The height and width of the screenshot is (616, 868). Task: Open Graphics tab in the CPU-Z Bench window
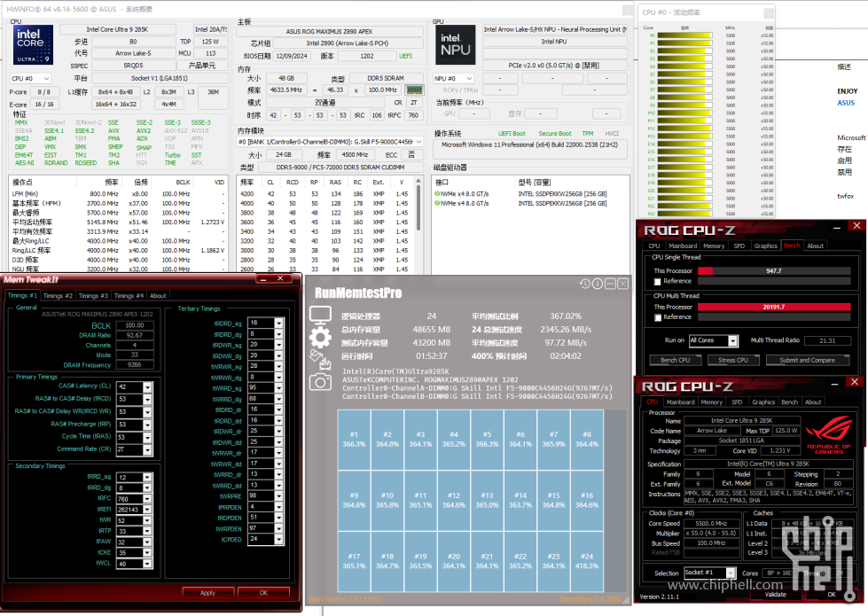[x=765, y=246]
